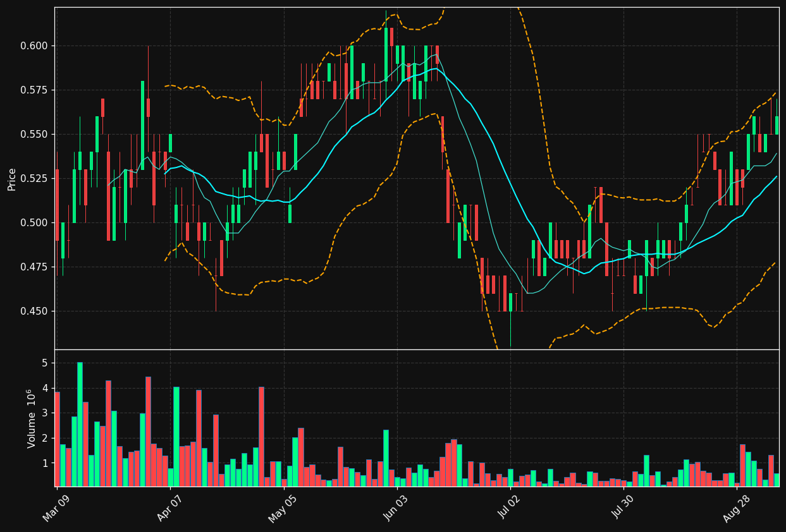Viewport: 786px width, 532px height.
Task: Click the 0.600 price axis label
Action: click(x=34, y=45)
